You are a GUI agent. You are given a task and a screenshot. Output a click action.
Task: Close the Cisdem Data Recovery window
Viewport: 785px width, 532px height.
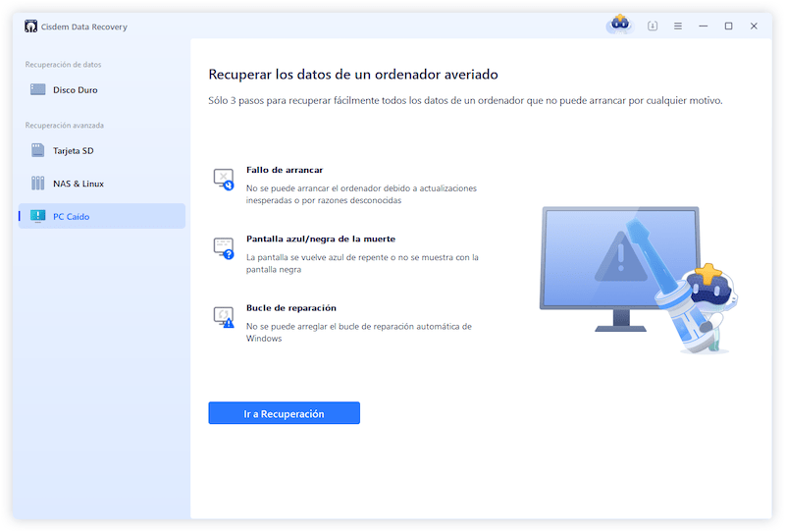tap(754, 27)
